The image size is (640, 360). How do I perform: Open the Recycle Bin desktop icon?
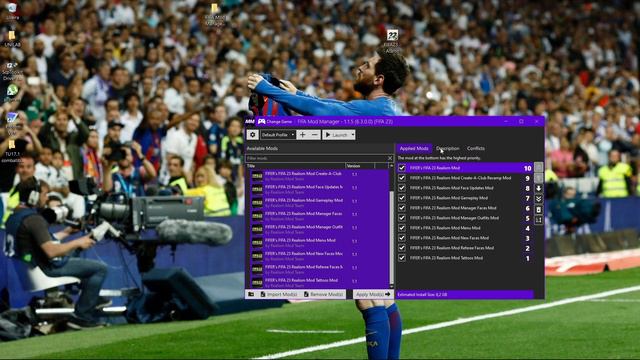pos(12,11)
